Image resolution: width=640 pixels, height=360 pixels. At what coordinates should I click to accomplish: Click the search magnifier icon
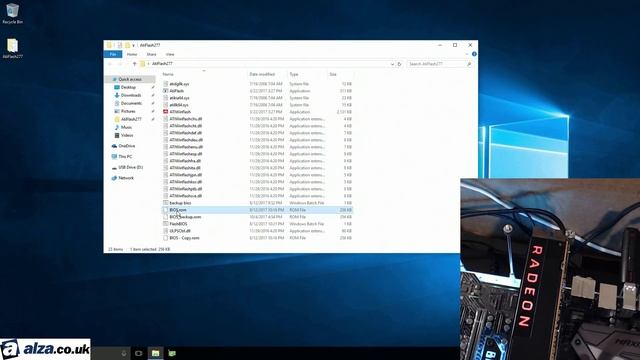pyautogui.click(x=469, y=64)
